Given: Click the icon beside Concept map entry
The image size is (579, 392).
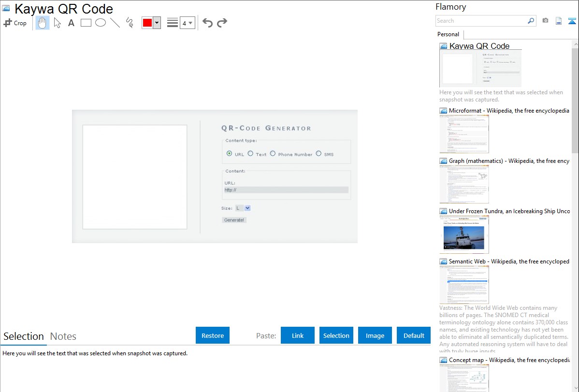Looking at the screenshot, I should (x=443, y=360).
